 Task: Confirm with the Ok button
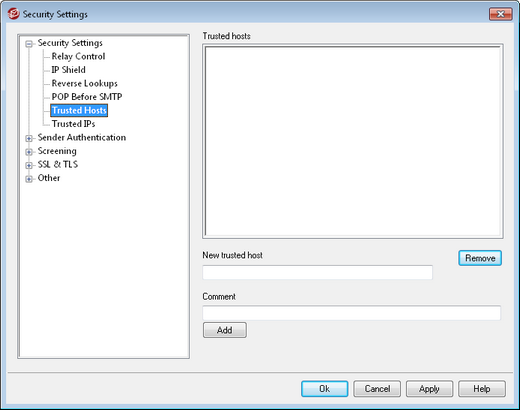pyautogui.click(x=325, y=389)
